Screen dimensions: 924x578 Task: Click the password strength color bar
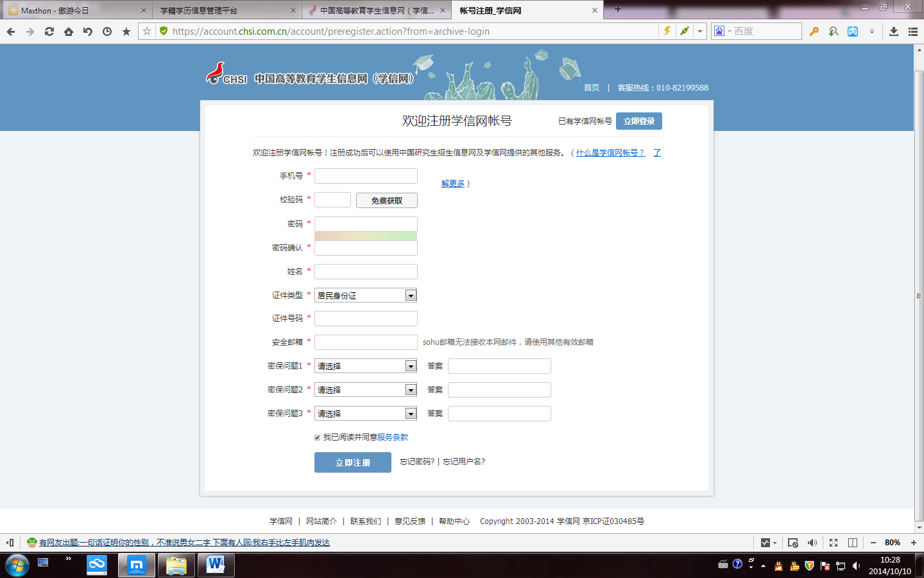[x=366, y=236]
